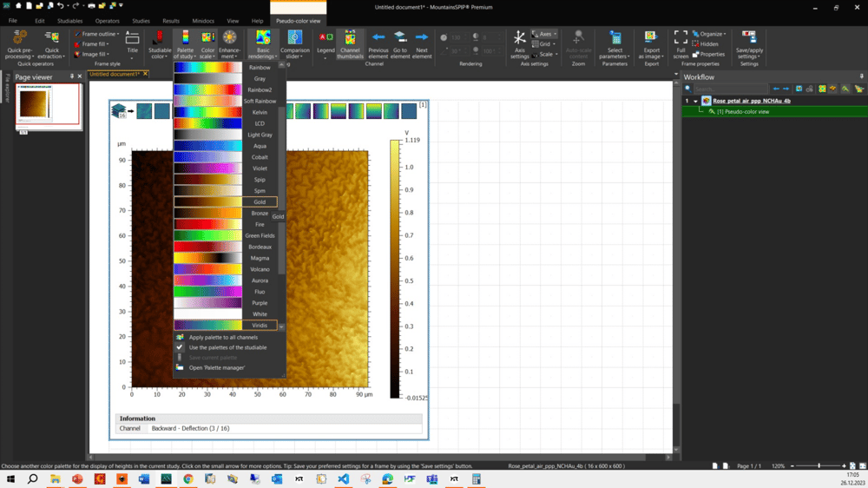Switch to Full screen mode
The width and height of the screenshot is (868, 488).
681,44
